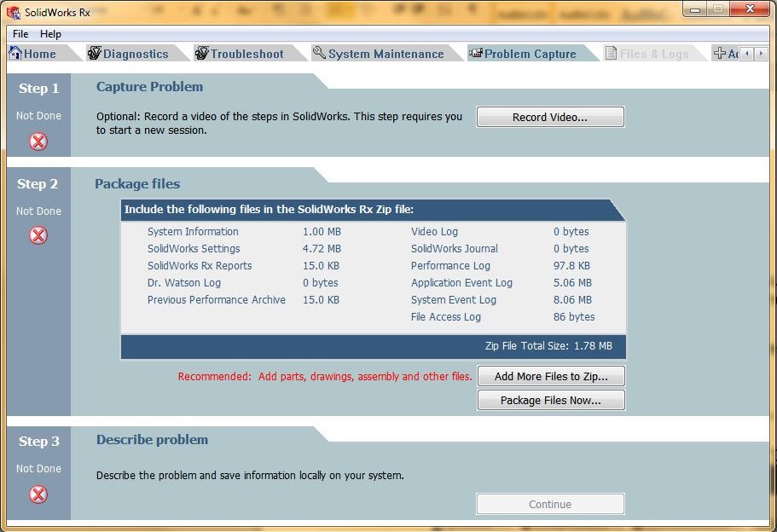This screenshot has height=532, width=777.
Task: Open the Help menu
Action: (x=50, y=34)
